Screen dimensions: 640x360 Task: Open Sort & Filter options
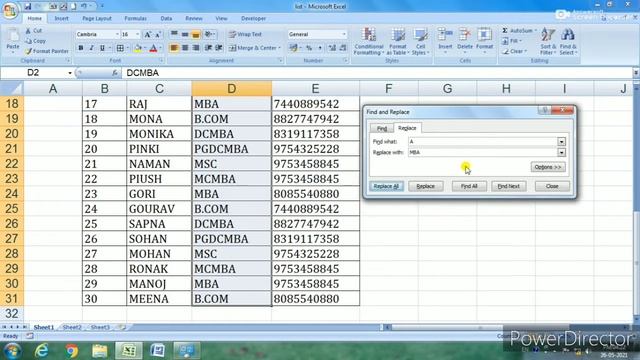pos(548,41)
